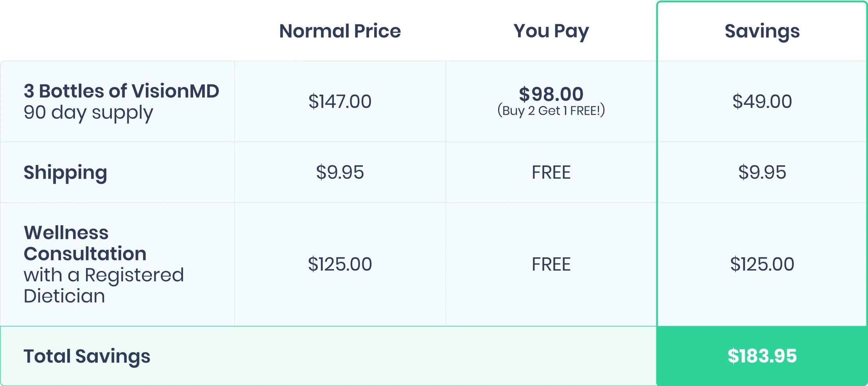Viewport: 868px width, 386px height.
Task: Click the $9.95 normal shipping price
Action: (340, 172)
